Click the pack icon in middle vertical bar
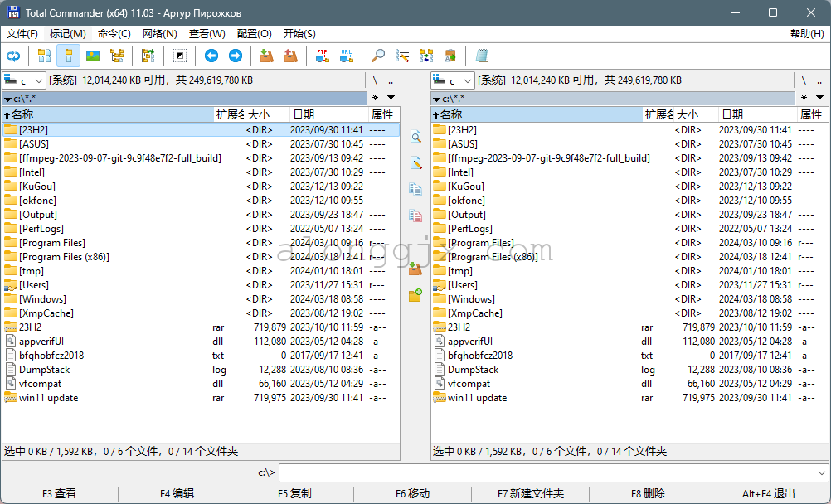 point(415,269)
